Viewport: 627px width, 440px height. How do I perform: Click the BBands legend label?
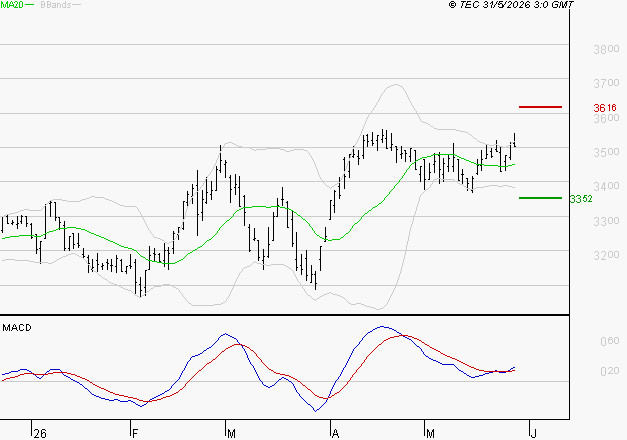pyautogui.click(x=56, y=5)
